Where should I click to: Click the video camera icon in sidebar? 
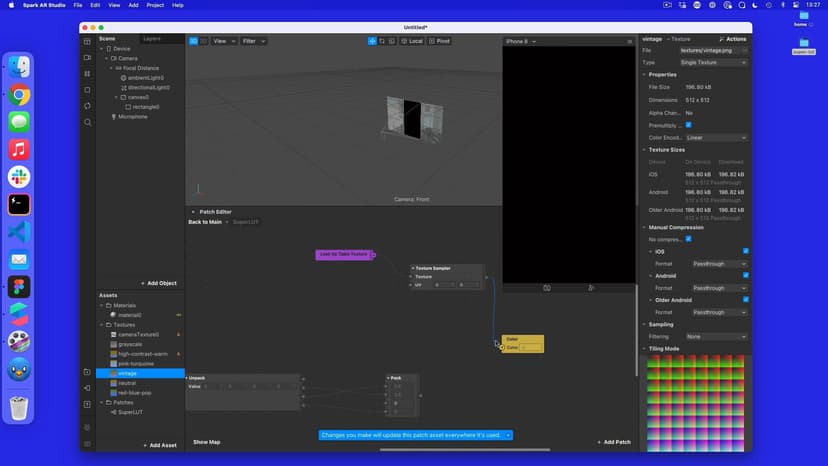pyautogui.click(x=88, y=57)
